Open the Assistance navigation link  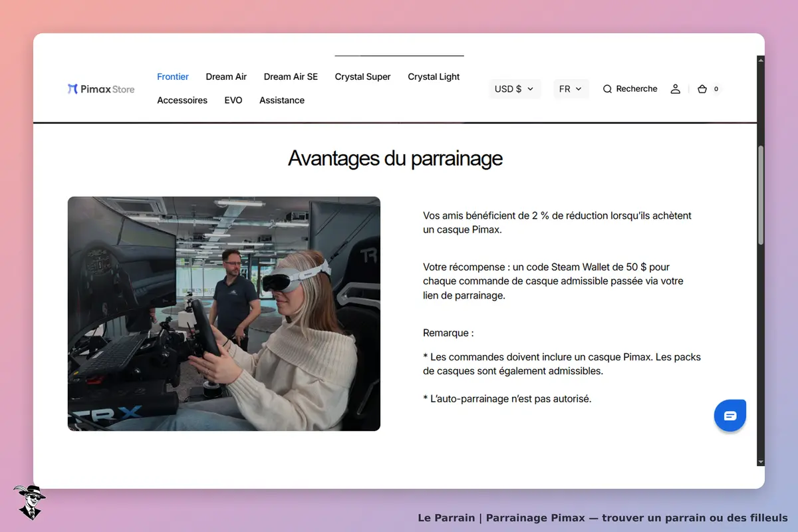coord(282,100)
